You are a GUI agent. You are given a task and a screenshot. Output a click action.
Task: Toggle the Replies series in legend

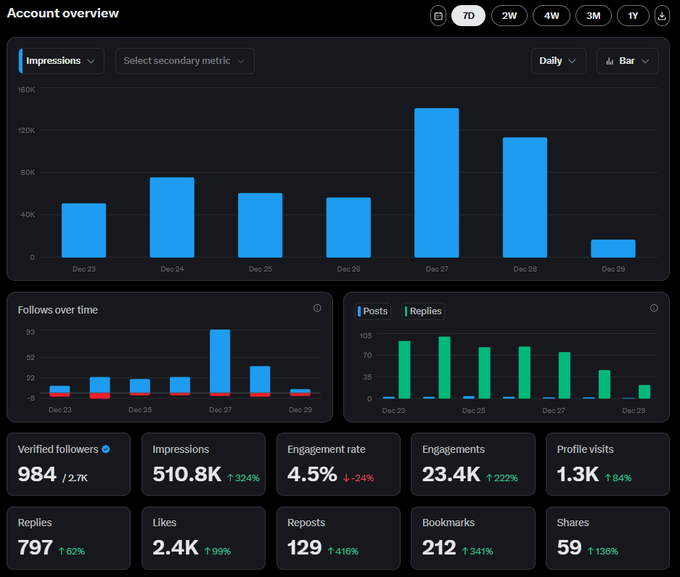422,311
